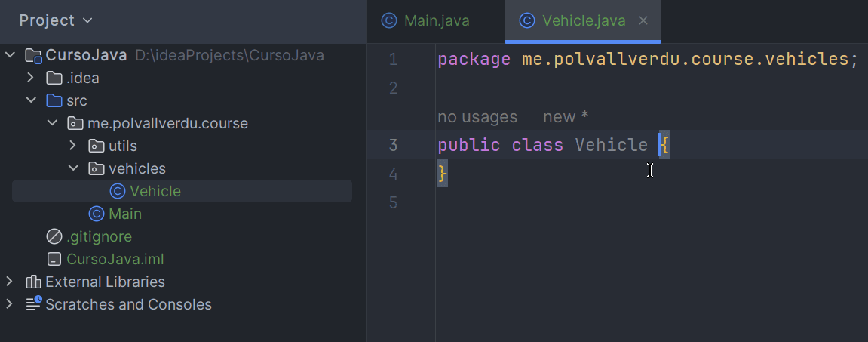Click the 'public' keyword on line 3
Viewport: 868px width, 342px height.
tap(469, 145)
